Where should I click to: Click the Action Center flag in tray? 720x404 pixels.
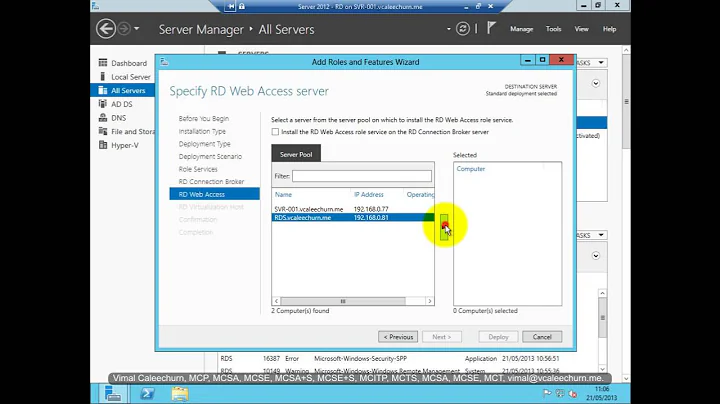click(547, 393)
